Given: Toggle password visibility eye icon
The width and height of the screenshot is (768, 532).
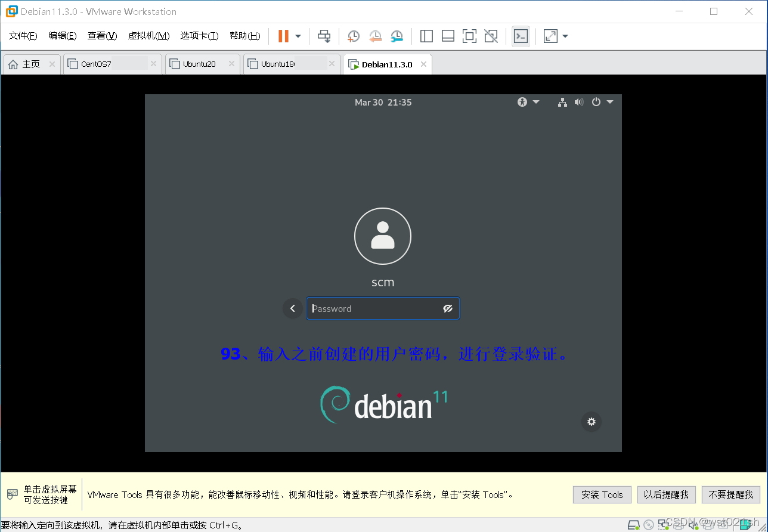Looking at the screenshot, I should coord(448,308).
